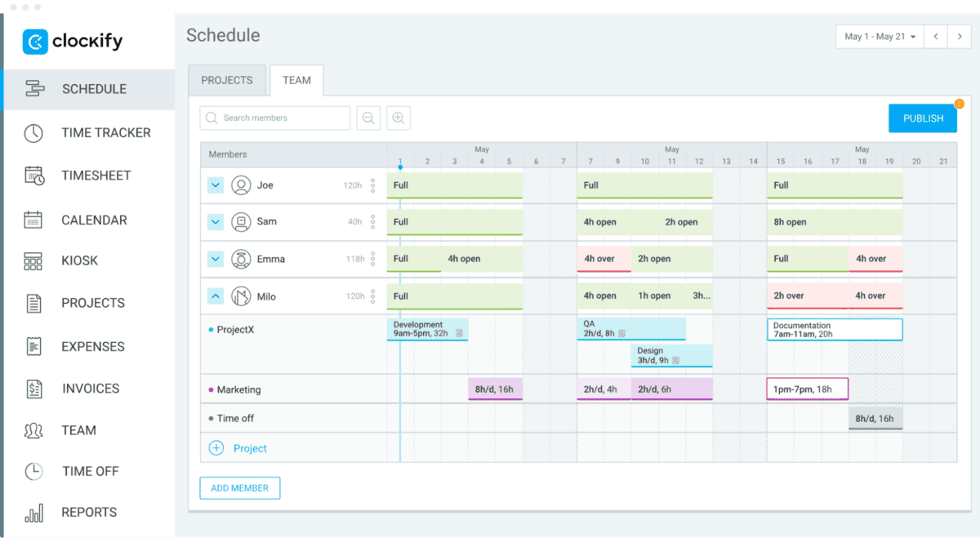Open the Invoices icon in sidebar
980x538 pixels.
[x=33, y=389]
